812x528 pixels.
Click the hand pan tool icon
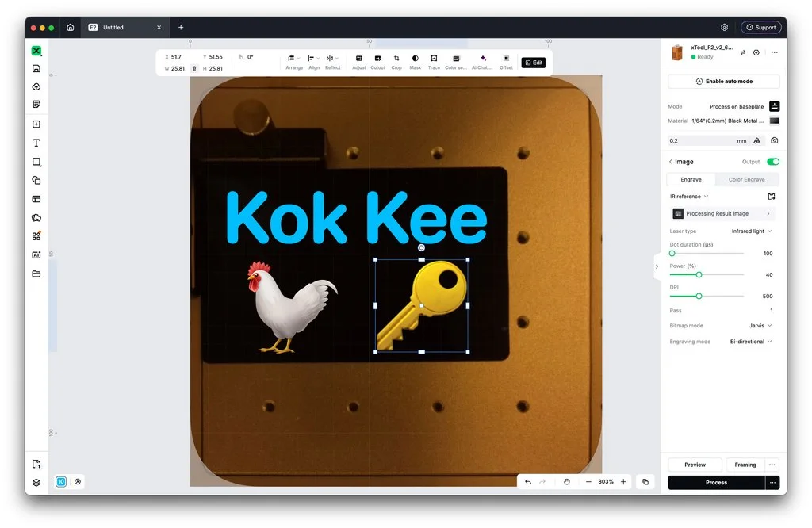566,482
